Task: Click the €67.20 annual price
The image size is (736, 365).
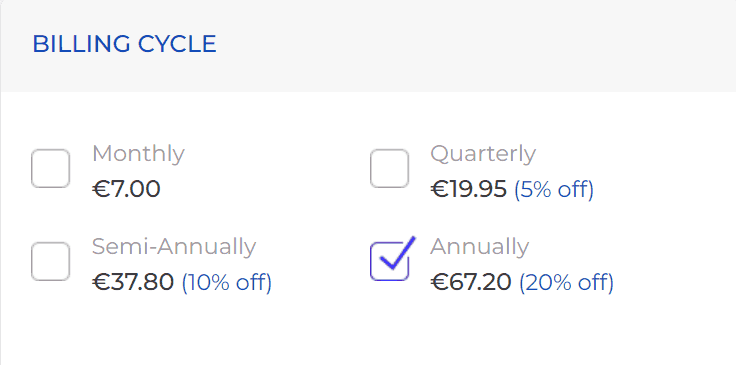Action: coord(471,282)
